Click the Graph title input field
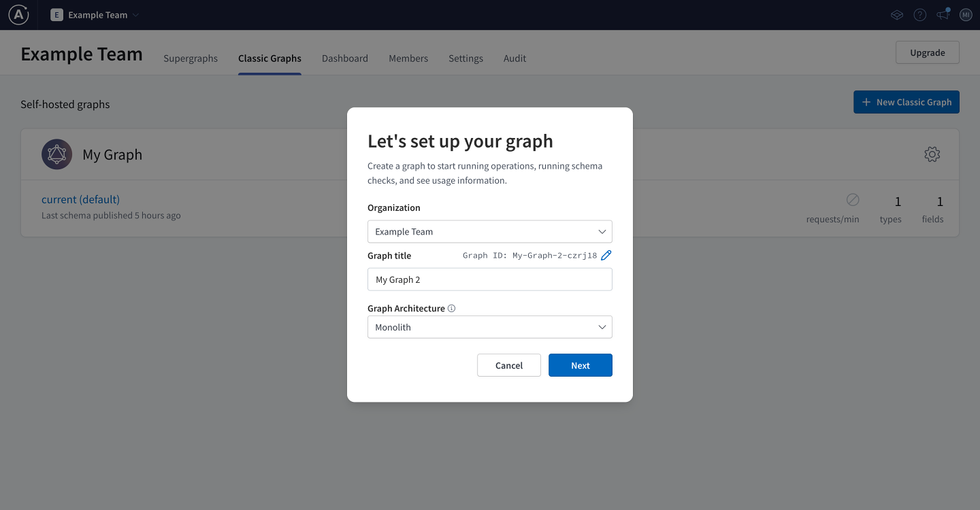980x510 pixels. (489, 279)
